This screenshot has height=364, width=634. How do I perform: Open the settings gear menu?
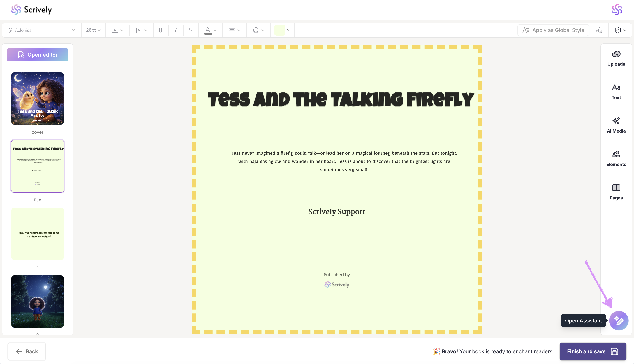620,30
